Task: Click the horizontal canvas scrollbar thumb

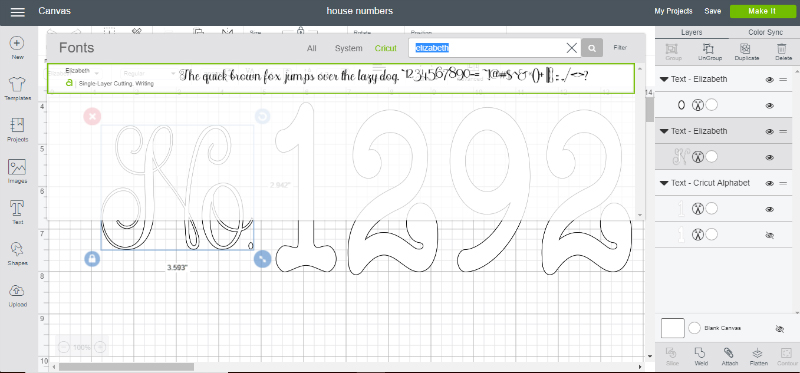Action: tap(126, 367)
